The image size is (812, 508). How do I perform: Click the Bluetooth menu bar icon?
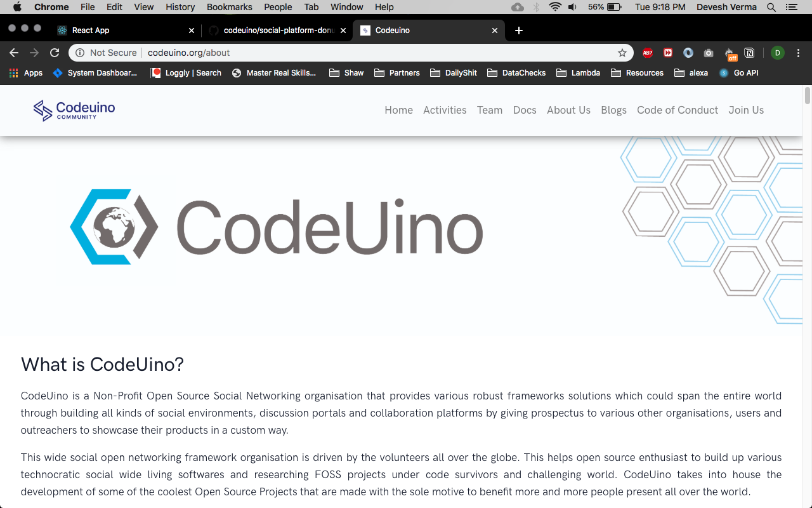(x=536, y=7)
